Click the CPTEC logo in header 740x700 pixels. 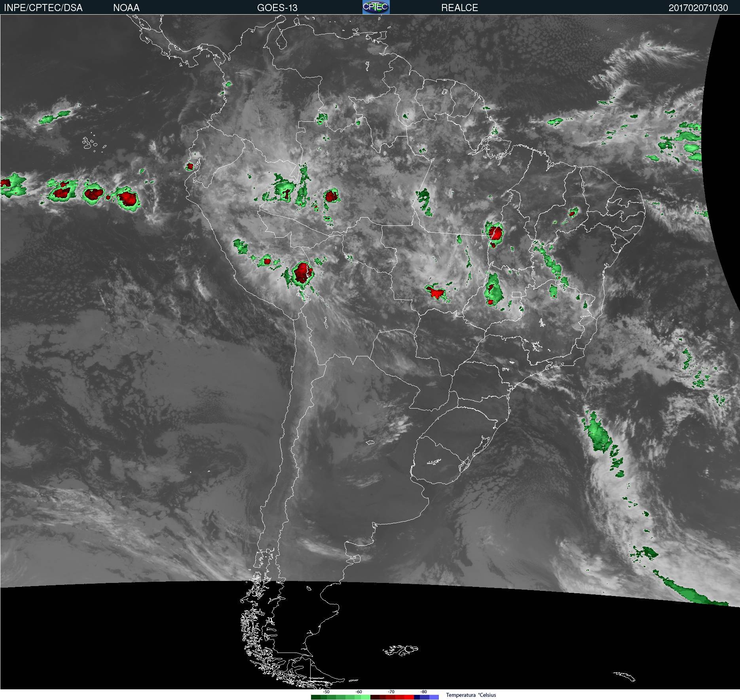point(376,7)
